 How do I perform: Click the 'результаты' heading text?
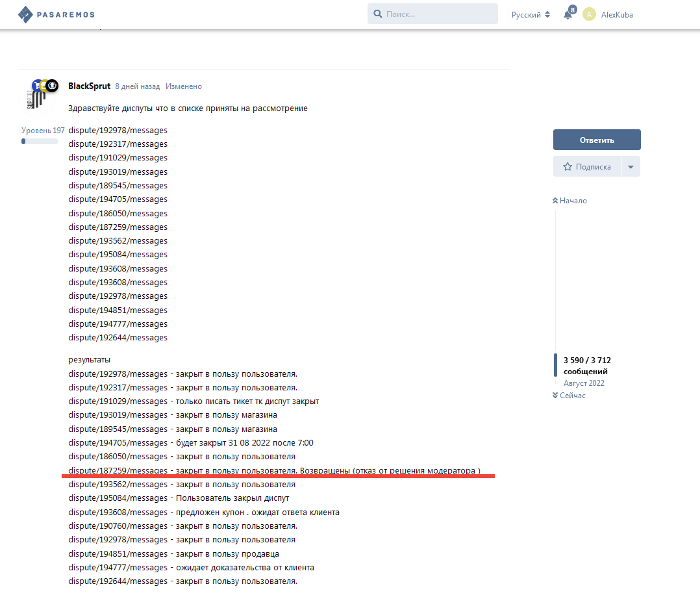click(x=90, y=360)
